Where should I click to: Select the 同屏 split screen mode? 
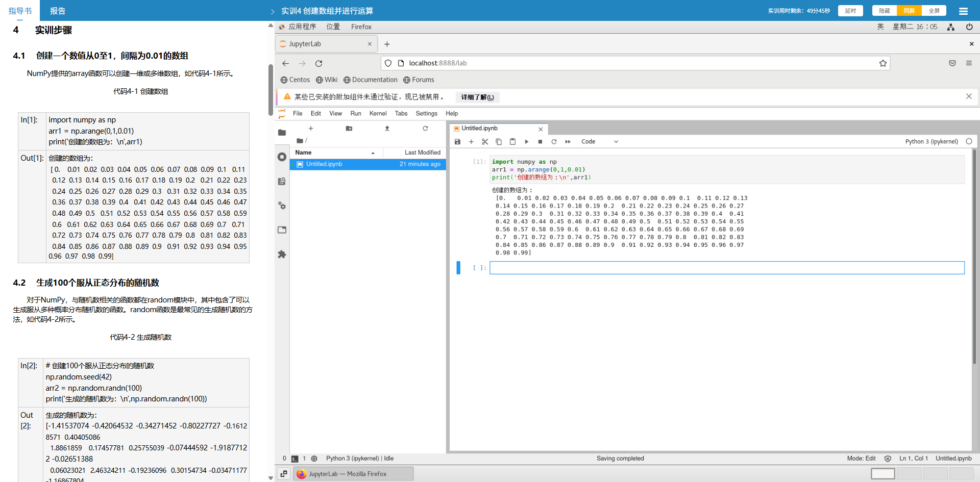tap(909, 11)
